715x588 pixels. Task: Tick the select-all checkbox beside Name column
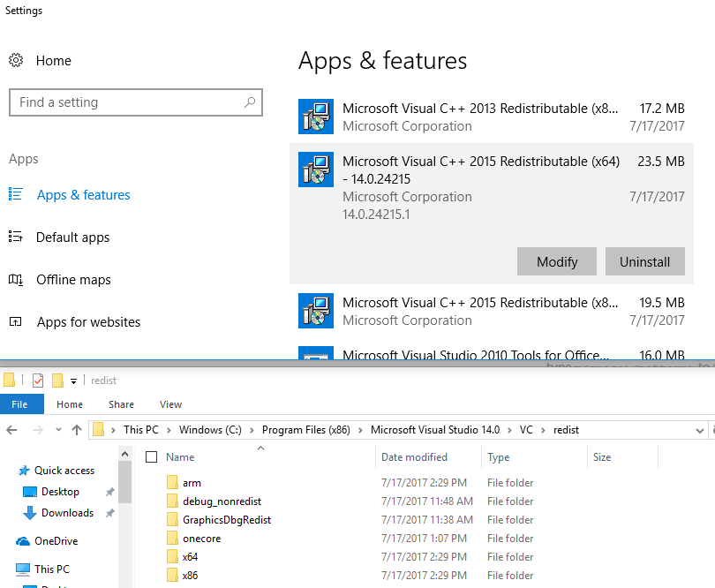tap(151, 457)
